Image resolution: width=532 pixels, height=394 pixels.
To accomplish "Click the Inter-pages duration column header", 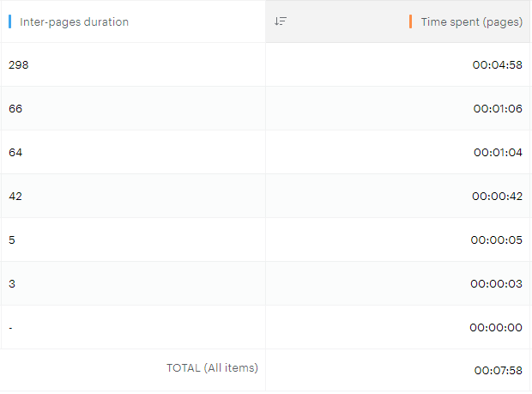I will point(74,22).
